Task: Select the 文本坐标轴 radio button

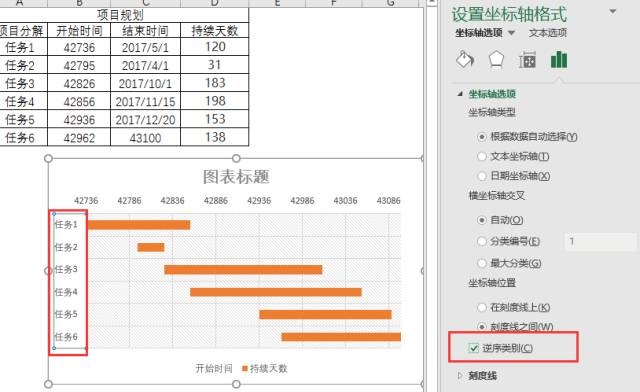Action: point(482,156)
